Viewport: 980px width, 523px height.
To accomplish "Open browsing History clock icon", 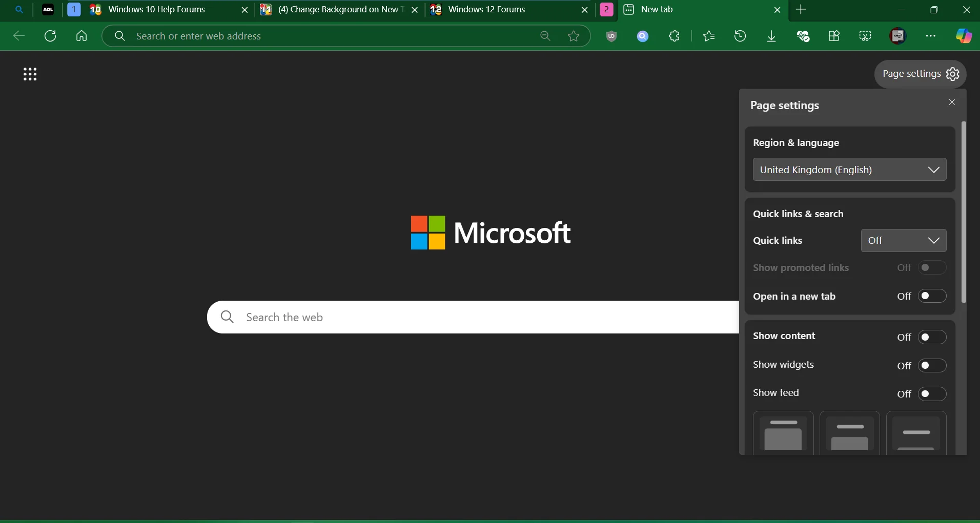I will tap(741, 36).
